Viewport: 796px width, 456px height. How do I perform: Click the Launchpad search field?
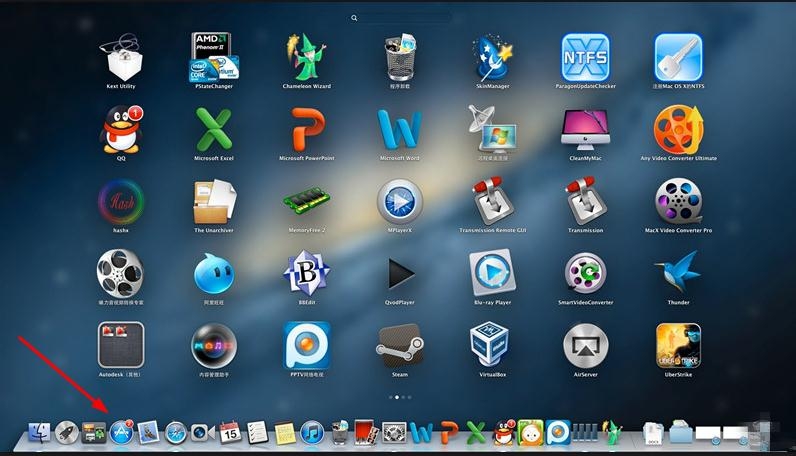[x=400, y=18]
